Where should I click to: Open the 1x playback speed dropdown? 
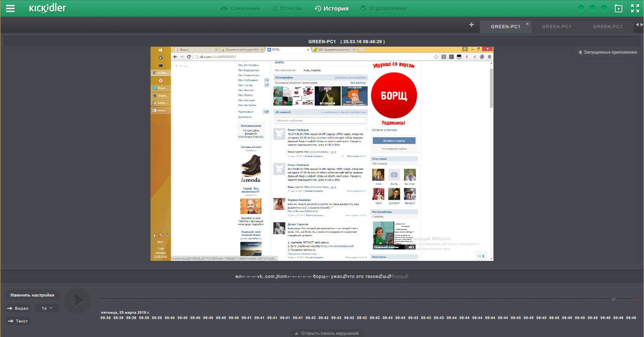tap(47, 308)
